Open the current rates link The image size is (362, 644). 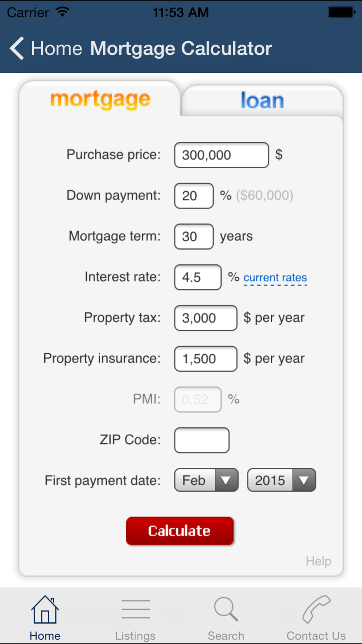[x=275, y=278]
